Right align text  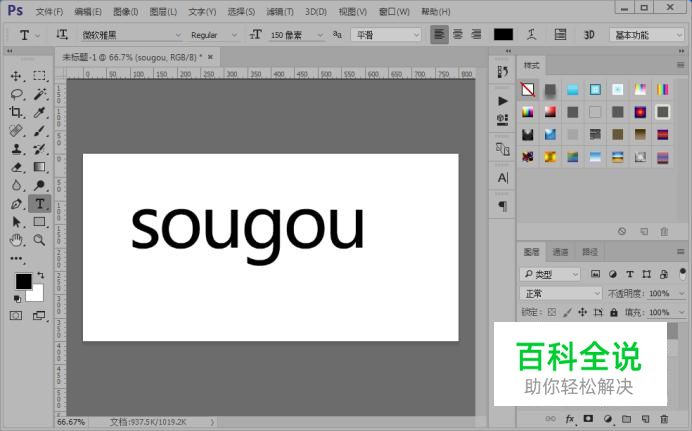coord(476,34)
